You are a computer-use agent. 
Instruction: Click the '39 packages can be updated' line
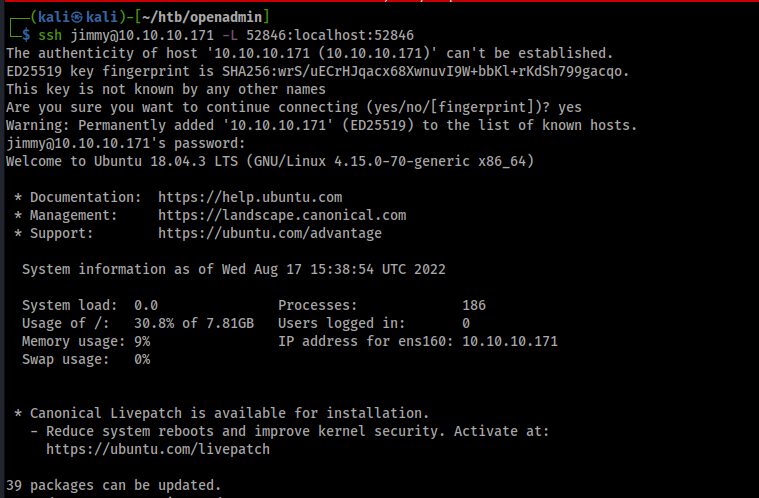[x=113, y=485]
